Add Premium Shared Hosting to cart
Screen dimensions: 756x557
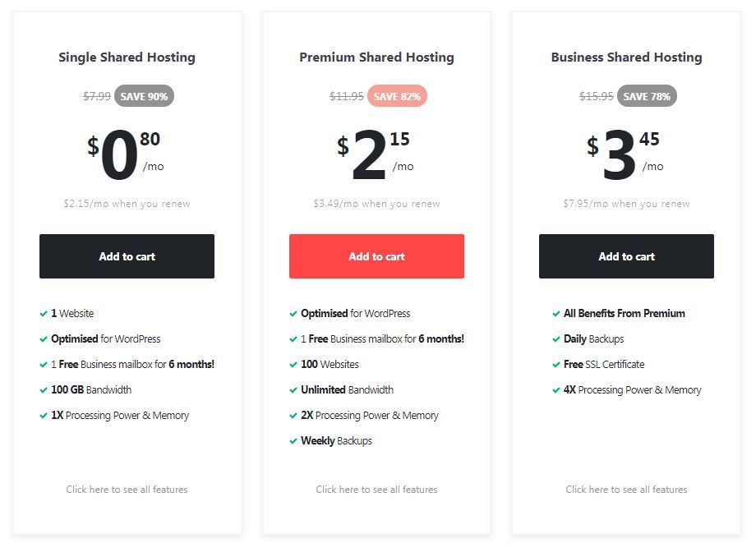tap(376, 256)
